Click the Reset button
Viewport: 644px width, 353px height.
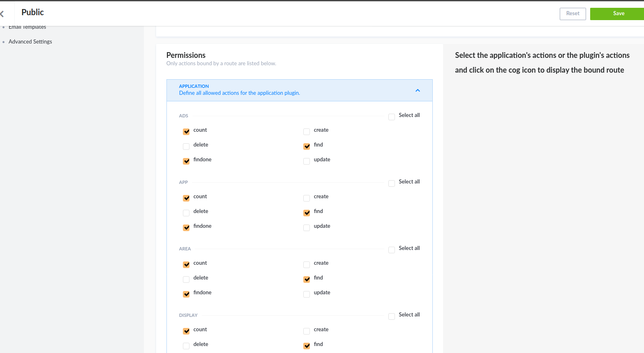click(572, 14)
